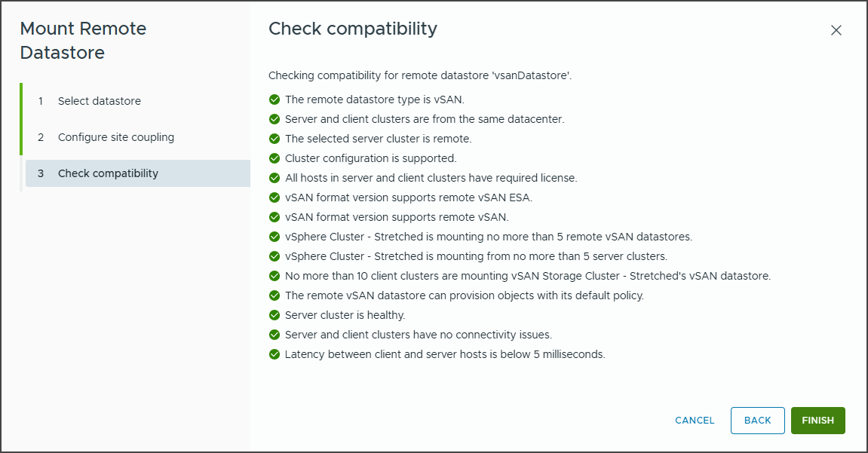The image size is (868, 453).
Task: Switch to the 'Select datastore' step
Action: coord(100,100)
